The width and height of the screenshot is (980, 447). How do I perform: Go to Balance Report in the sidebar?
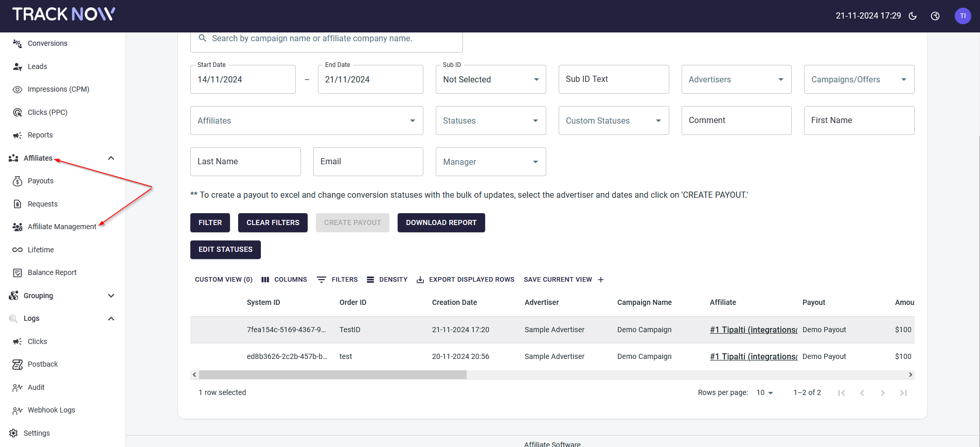click(x=52, y=272)
